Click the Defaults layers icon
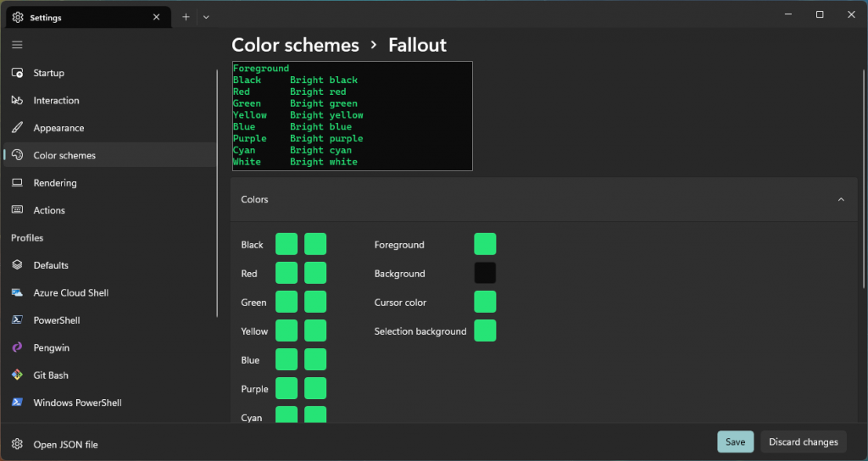This screenshot has height=461, width=868. [17, 265]
